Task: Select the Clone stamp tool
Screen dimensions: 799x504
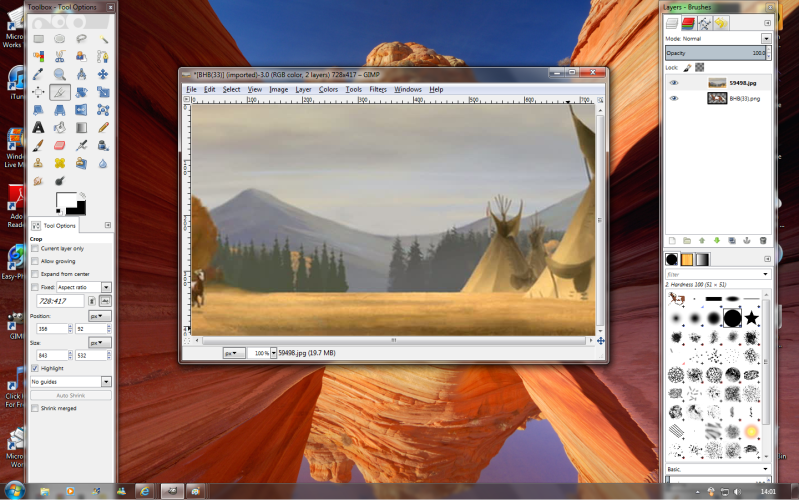Action: (38, 163)
